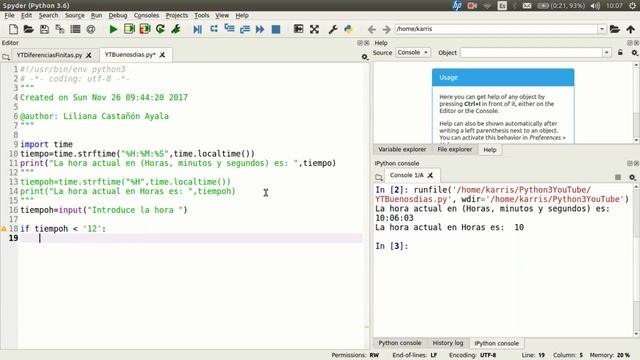Start debugging the file
Viewport: 640px width, 360px height.
pyautogui.click(x=198, y=29)
